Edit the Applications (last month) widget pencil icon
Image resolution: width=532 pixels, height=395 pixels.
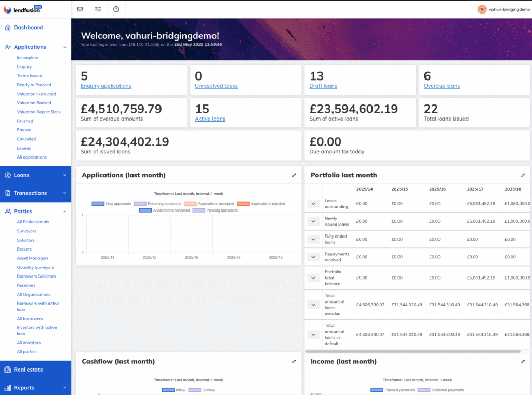(294, 175)
